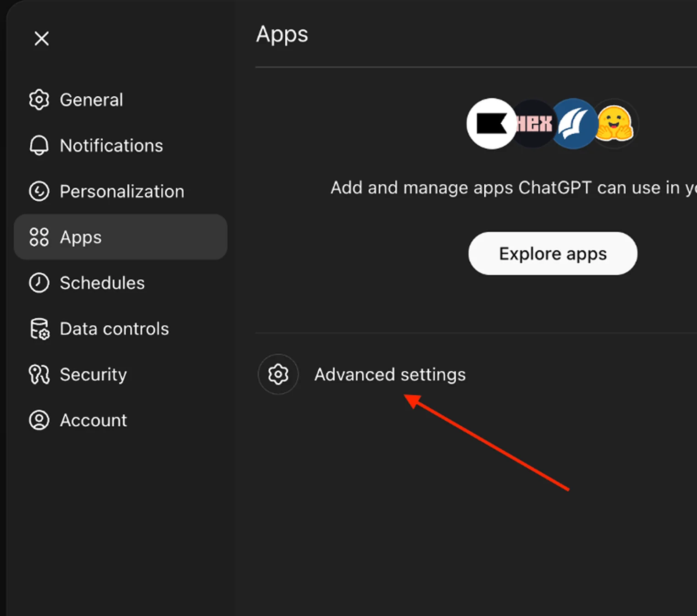Screen dimensions: 697x616
Task: Click the Security keys icon
Action: (39, 374)
